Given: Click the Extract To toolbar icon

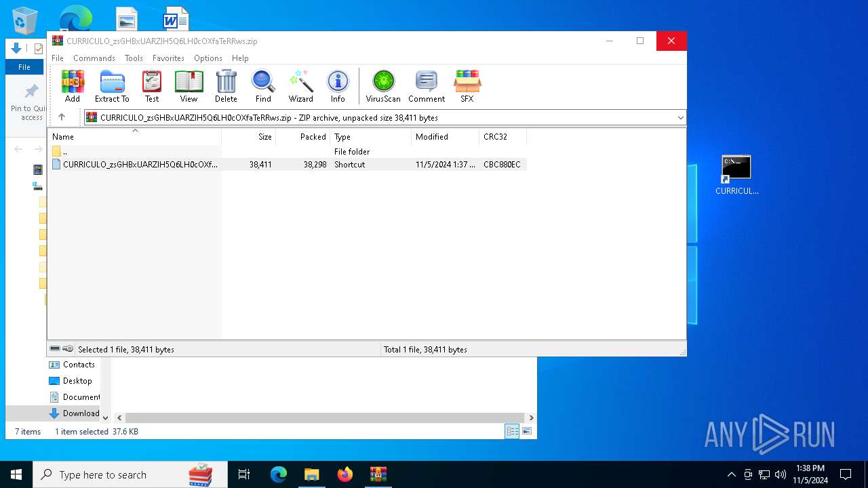Looking at the screenshot, I should pos(112,86).
